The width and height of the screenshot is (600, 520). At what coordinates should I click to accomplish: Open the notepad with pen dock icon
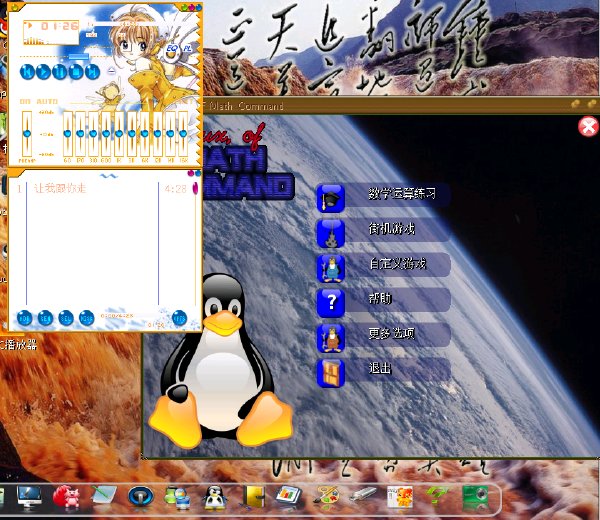click(103, 497)
